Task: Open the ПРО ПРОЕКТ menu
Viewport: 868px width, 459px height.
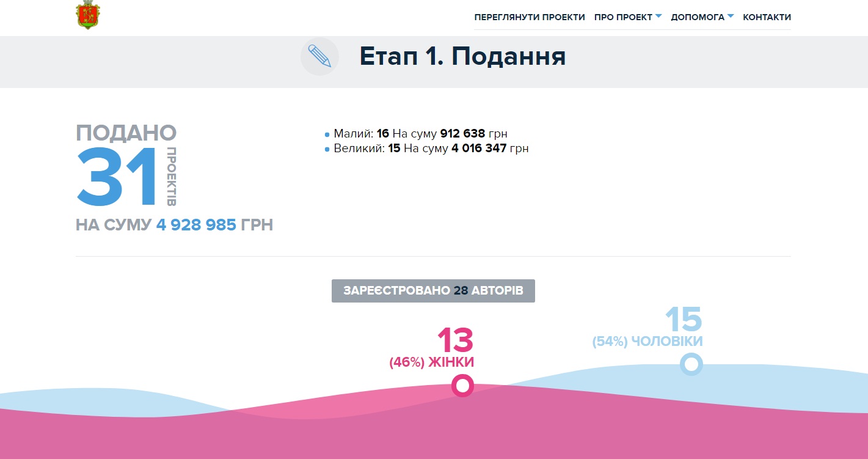Action: (623, 17)
